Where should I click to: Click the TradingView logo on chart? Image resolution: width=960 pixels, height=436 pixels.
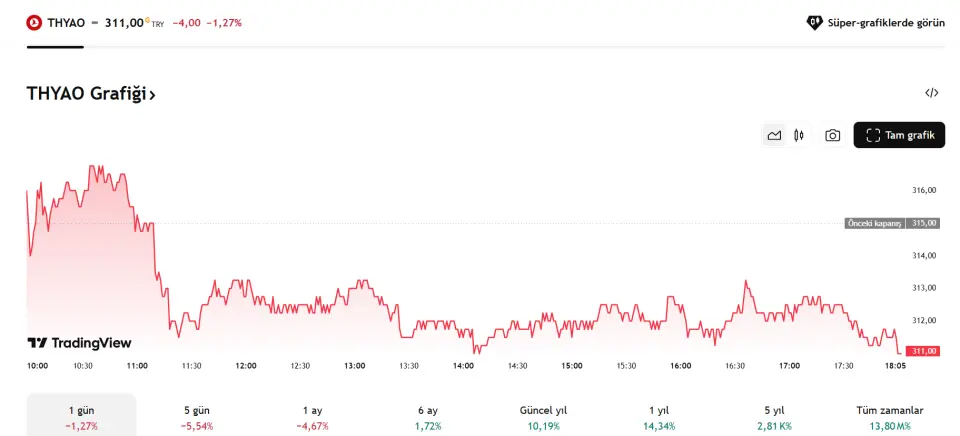coord(79,343)
